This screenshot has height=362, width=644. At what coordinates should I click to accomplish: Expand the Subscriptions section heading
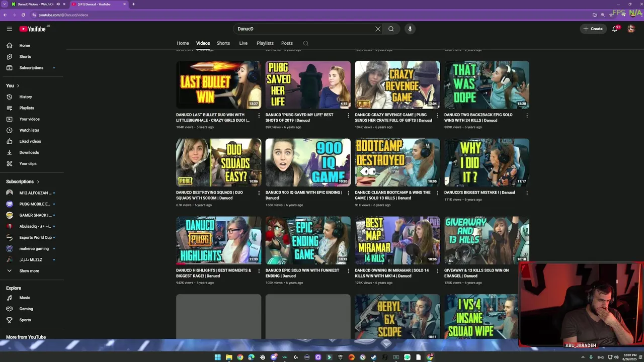[x=23, y=182]
